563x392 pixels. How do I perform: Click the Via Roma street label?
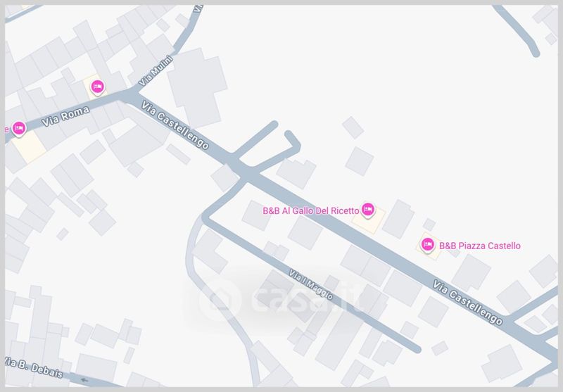coord(65,116)
